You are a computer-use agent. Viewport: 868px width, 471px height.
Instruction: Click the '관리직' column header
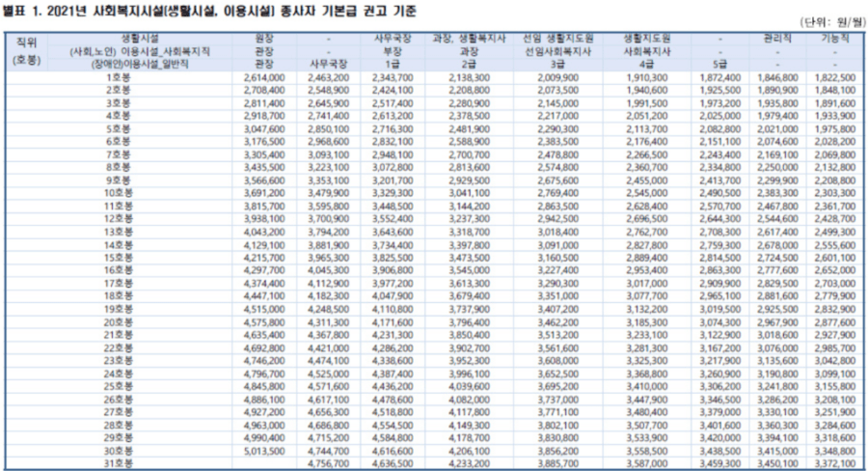(x=777, y=39)
